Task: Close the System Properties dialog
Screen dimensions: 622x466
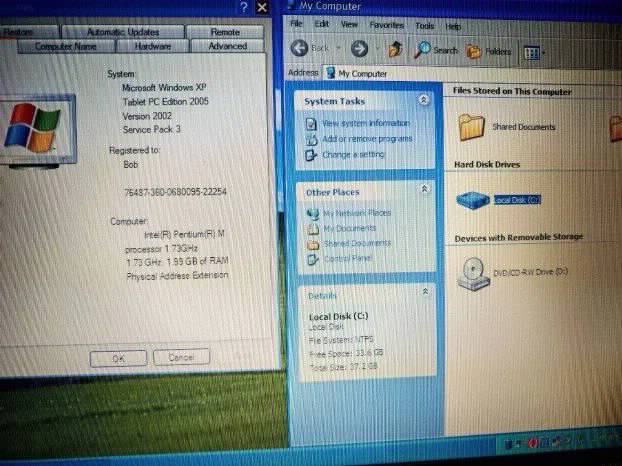Action: [x=262, y=7]
